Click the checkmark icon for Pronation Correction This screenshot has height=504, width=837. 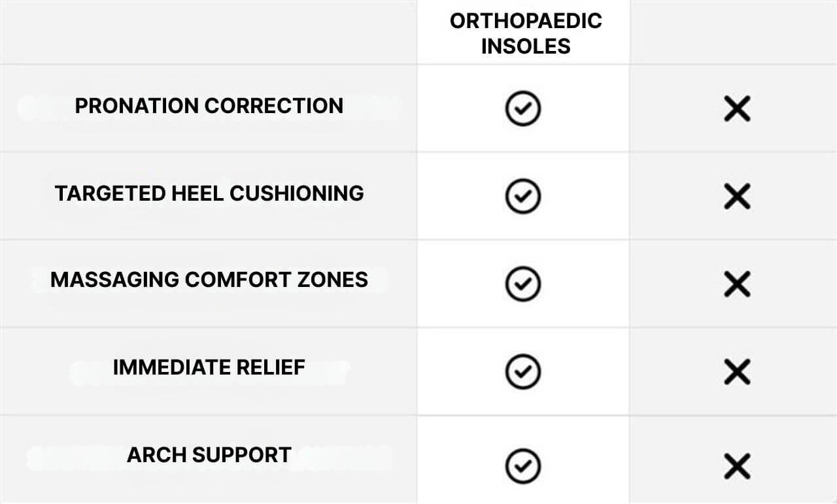(522, 109)
